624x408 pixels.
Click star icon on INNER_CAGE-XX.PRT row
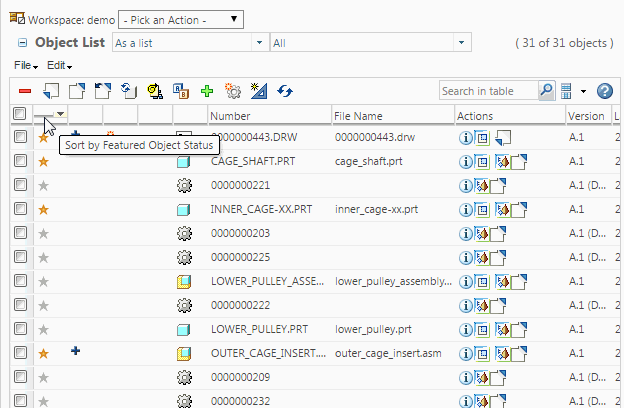coord(43,209)
